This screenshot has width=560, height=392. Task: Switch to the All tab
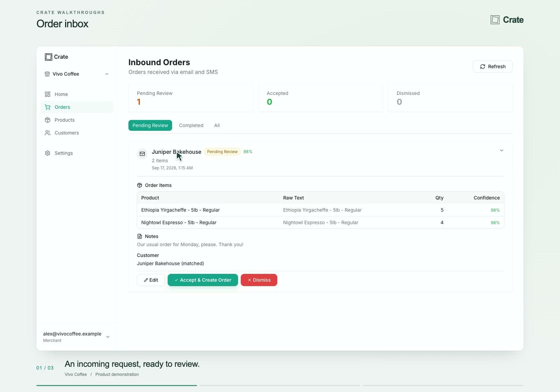click(x=217, y=125)
